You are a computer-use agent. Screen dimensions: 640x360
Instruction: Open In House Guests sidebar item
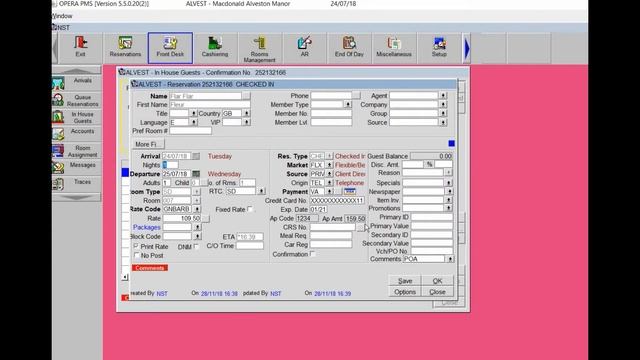pyautogui.click(x=77, y=118)
